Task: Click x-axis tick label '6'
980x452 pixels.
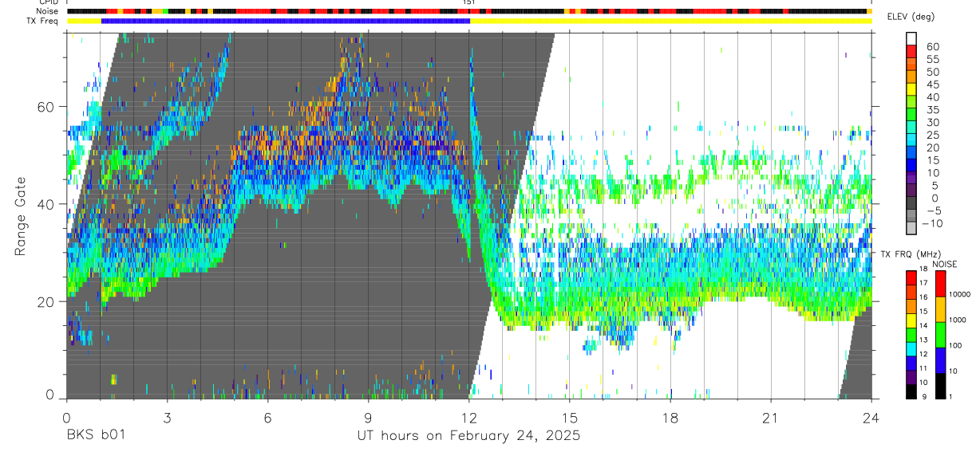Action: (267, 417)
